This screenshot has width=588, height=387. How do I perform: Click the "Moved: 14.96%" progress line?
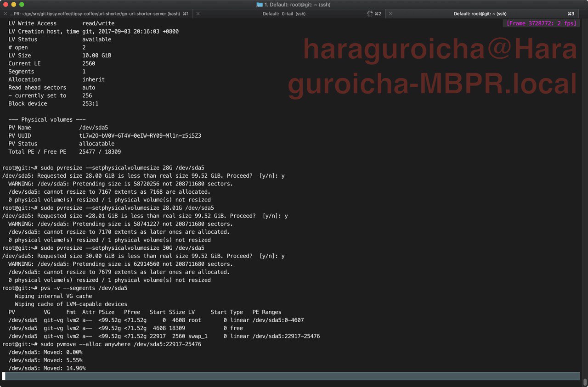pyautogui.click(x=47, y=368)
